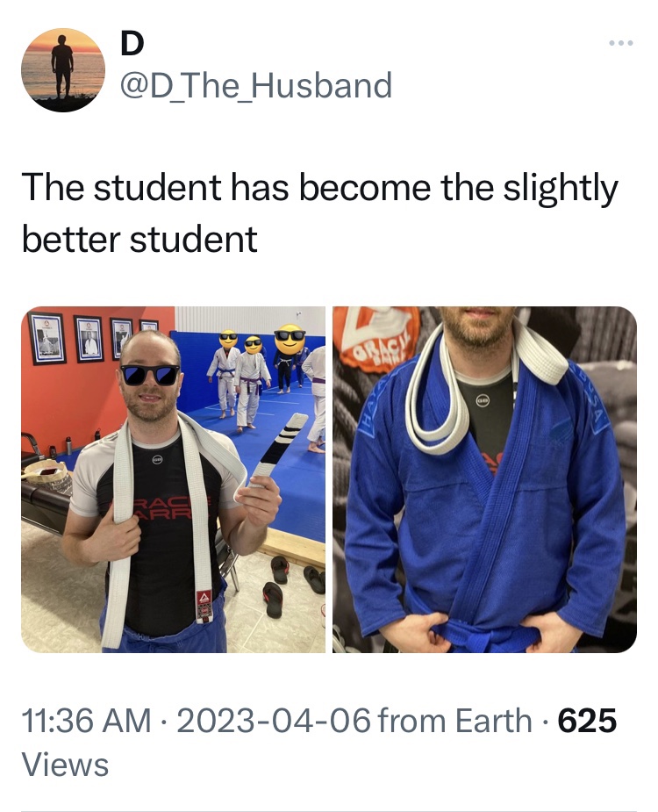The image size is (658, 812).
Task: Open the right photo of blue gi
Action: [484, 479]
